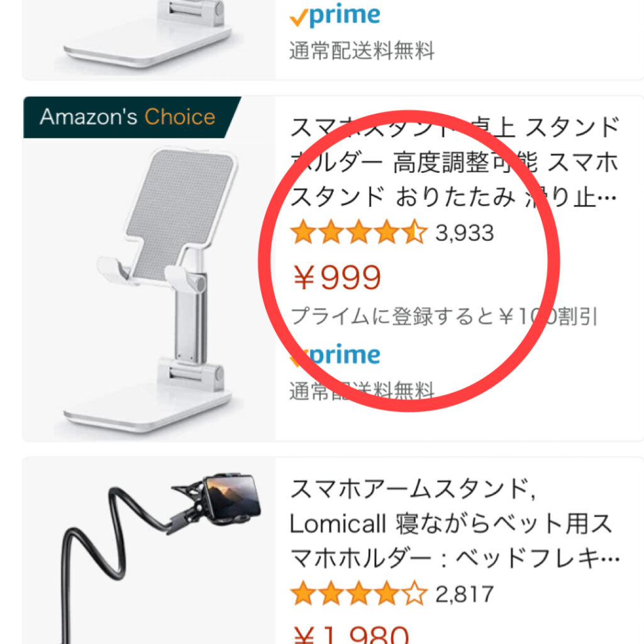Open the 2,817 reviews count
The image size is (644, 644).
(465, 594)
